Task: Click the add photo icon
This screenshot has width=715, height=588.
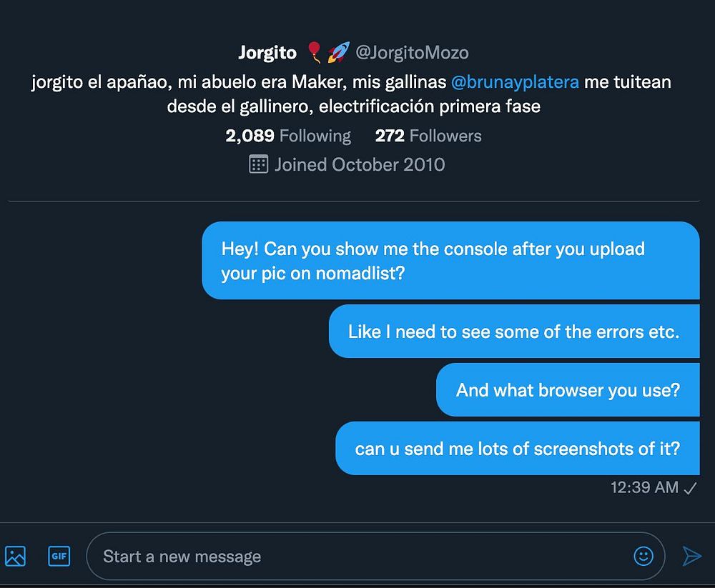Action: [x=15, y=556]
